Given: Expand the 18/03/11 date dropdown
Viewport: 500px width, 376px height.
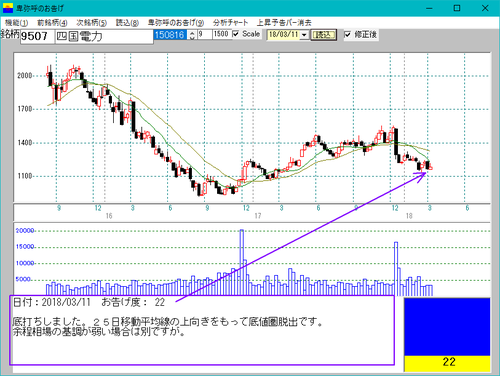Looking at the screenshot, I should pyautogui.click(x=304, y=35).
